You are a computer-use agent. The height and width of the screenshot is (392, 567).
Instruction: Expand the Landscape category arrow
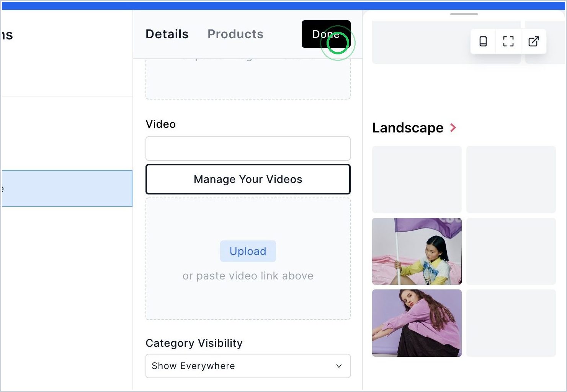[x=453, y=127]
